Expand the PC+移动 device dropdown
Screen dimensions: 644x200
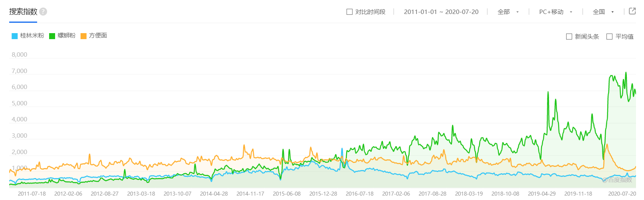(555, 12)
